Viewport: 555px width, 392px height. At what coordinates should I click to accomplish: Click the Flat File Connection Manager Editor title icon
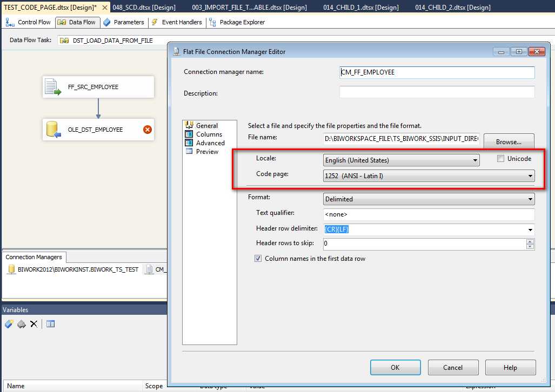coord(176,52)
